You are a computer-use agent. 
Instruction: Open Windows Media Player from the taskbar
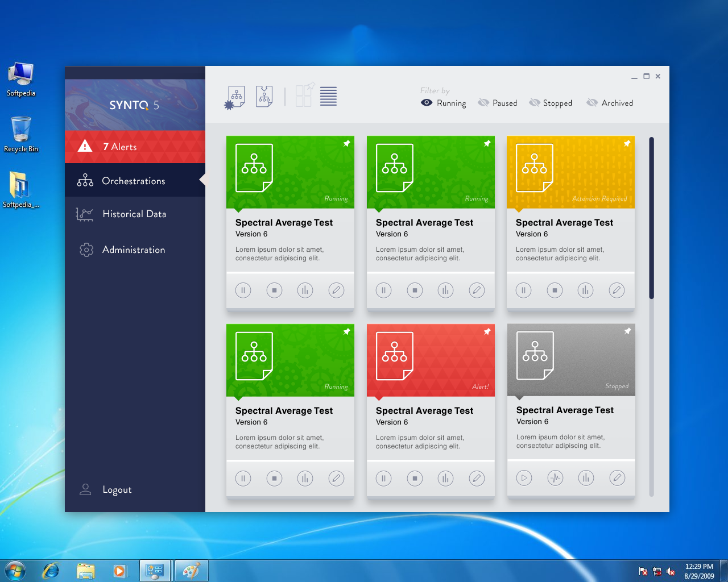[120, 571]
